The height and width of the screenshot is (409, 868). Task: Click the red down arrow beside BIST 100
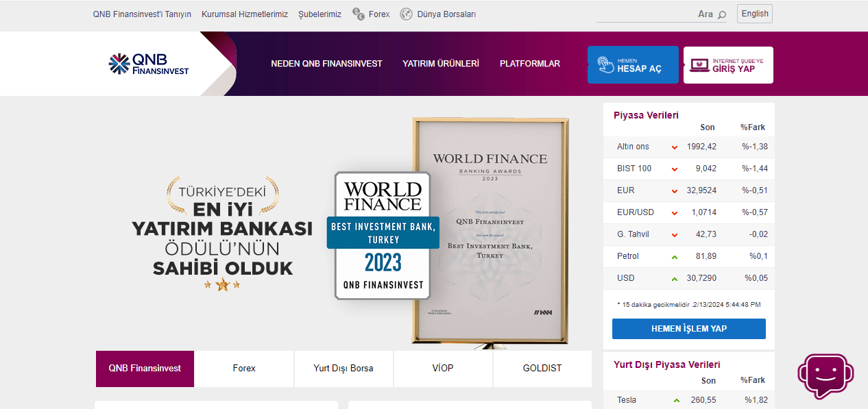pyautogui.click(x=675, y=169)
